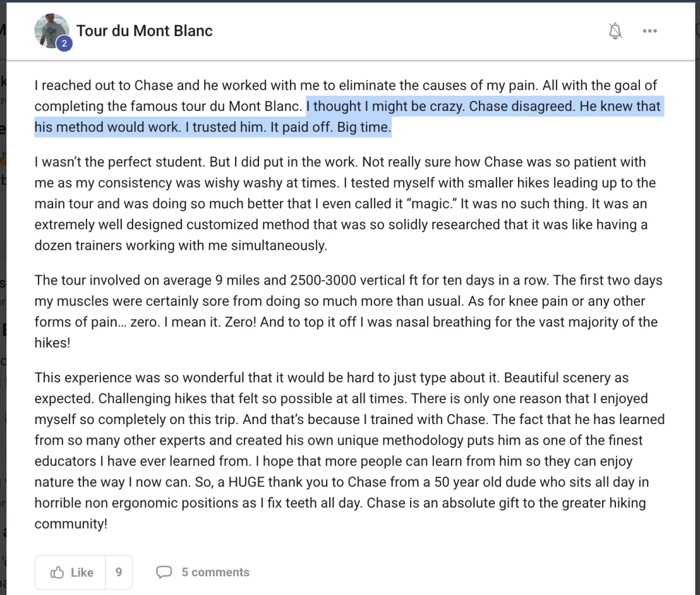Click the author's profile avatar photo

[x=50, y=29]
